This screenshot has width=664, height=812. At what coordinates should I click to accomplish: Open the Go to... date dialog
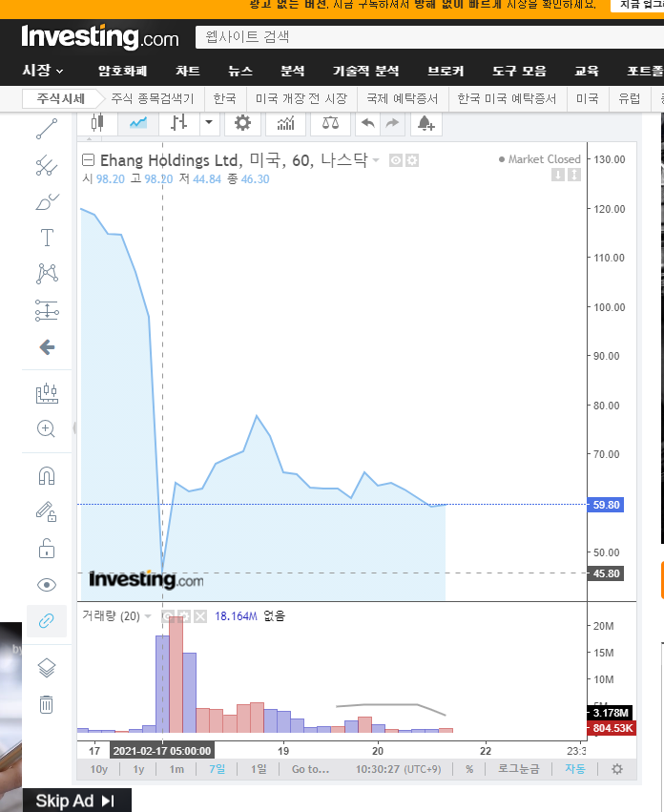tap(310, 769)
